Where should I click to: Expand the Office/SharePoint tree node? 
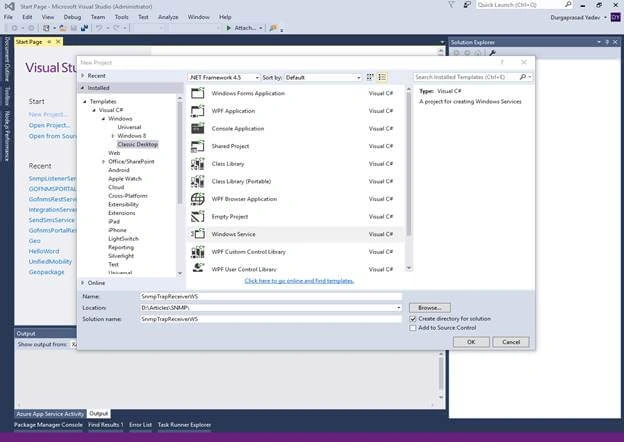(x=103, y=162)
